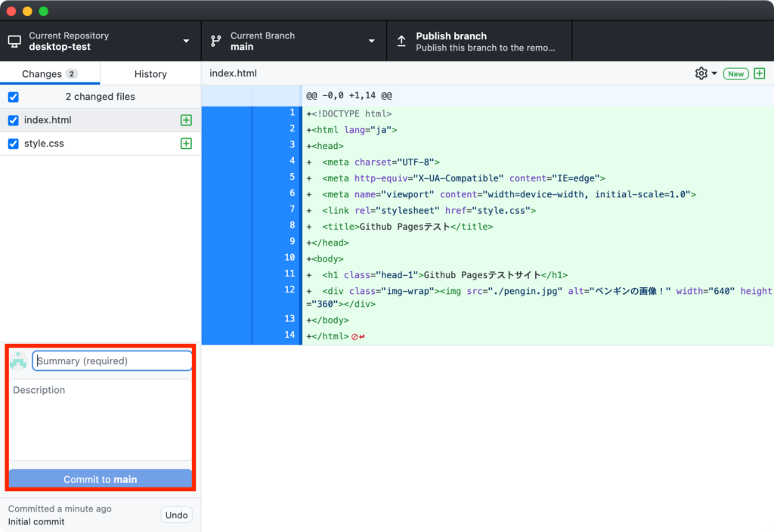The width and height of the screenshot is (774, 532).
Task: Click the publish upload arrow icon
Action: (x=402, y=42)
